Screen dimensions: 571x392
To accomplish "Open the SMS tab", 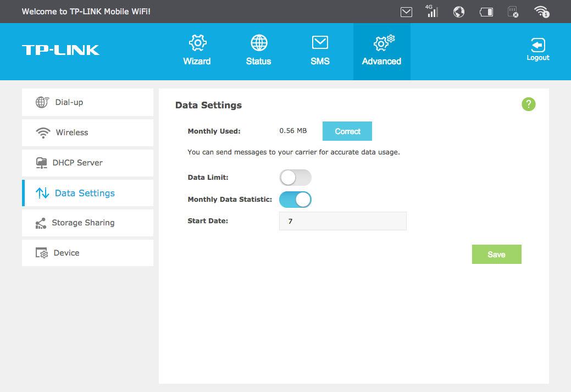I will tap(320, 51).
